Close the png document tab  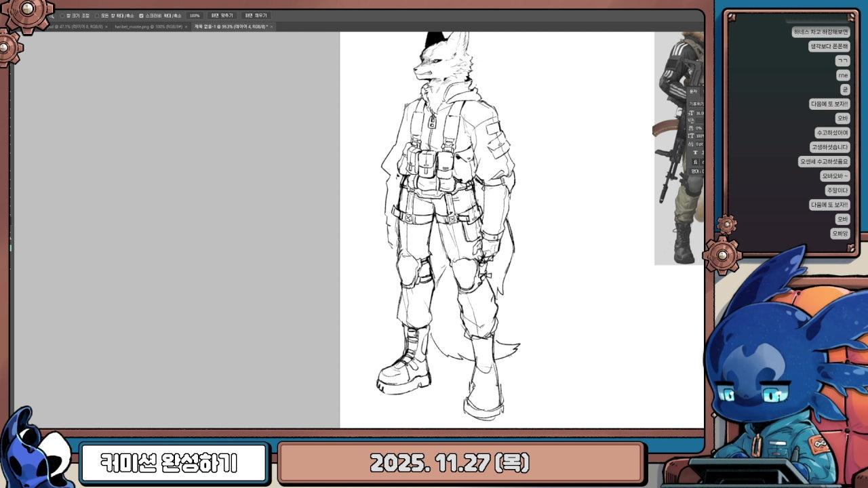[x=186, y=26]
